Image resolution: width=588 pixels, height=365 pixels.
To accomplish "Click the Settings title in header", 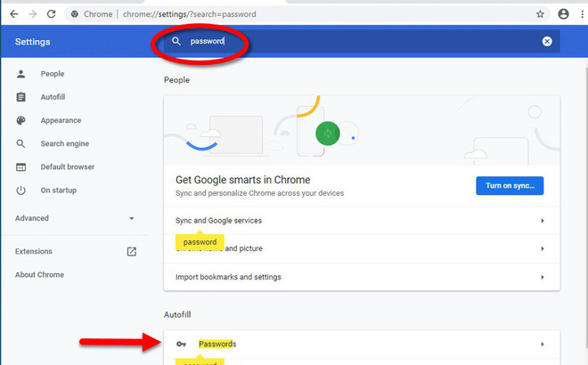I will [33, 42].
